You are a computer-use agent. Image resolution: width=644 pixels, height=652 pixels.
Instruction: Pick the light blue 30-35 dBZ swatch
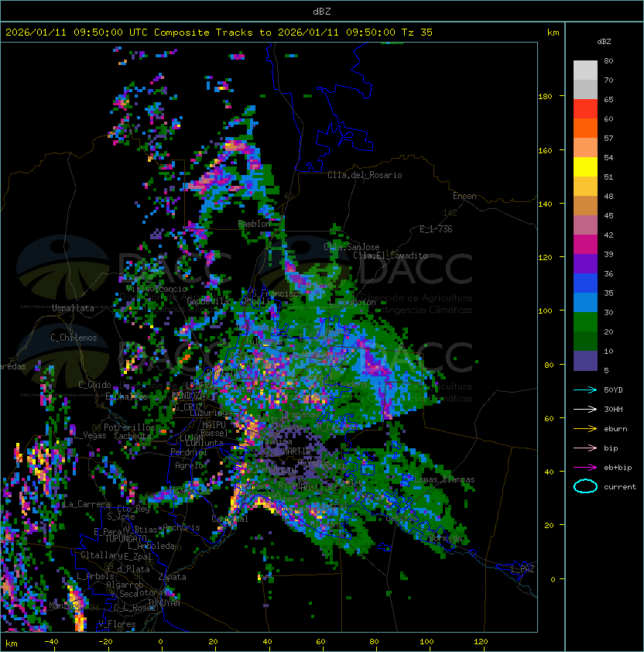[585, 302]
